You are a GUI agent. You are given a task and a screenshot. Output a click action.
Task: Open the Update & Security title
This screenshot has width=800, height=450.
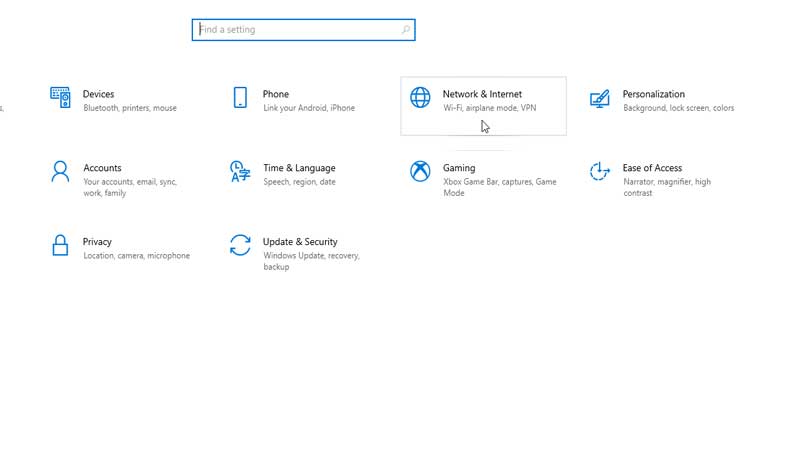click(x=300, y=242)
